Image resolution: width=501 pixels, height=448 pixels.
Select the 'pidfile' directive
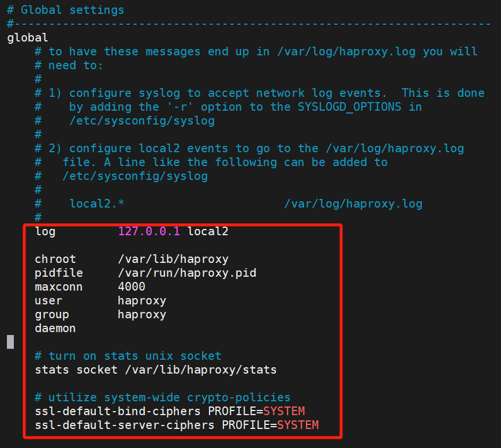(x=58, y=273)
